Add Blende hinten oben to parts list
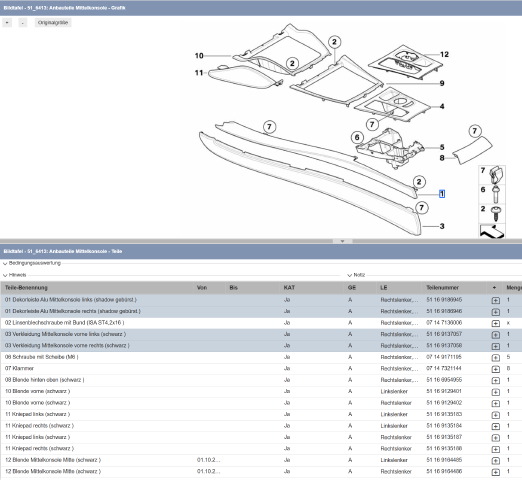Viewport: 522px width, 480px height. [495, 381]
